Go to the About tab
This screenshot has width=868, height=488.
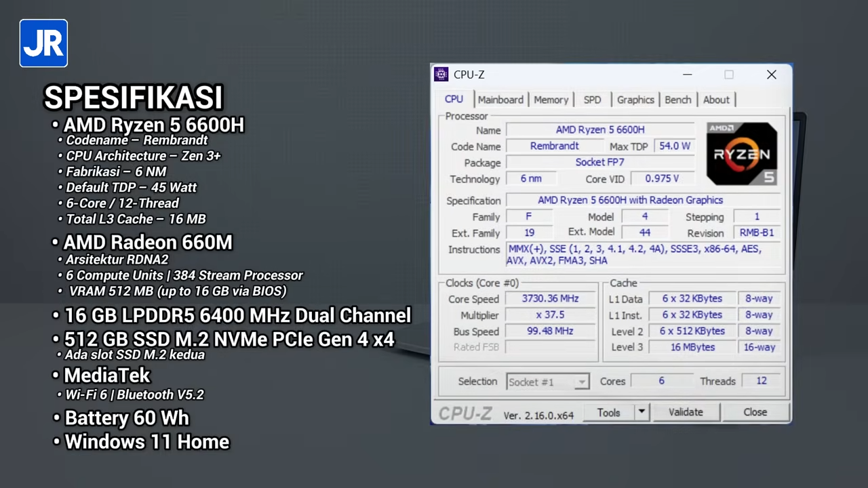[x=716, y=100]
